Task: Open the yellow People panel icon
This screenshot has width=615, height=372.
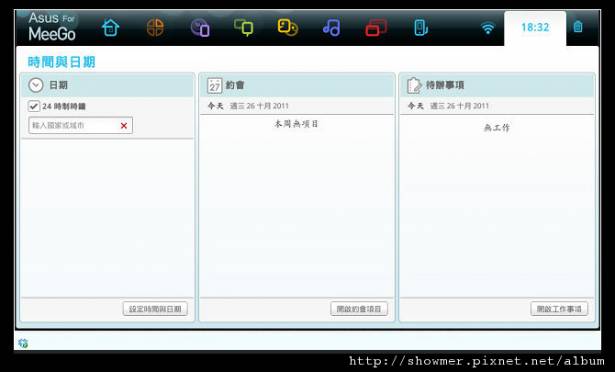Action: (287, 27)
